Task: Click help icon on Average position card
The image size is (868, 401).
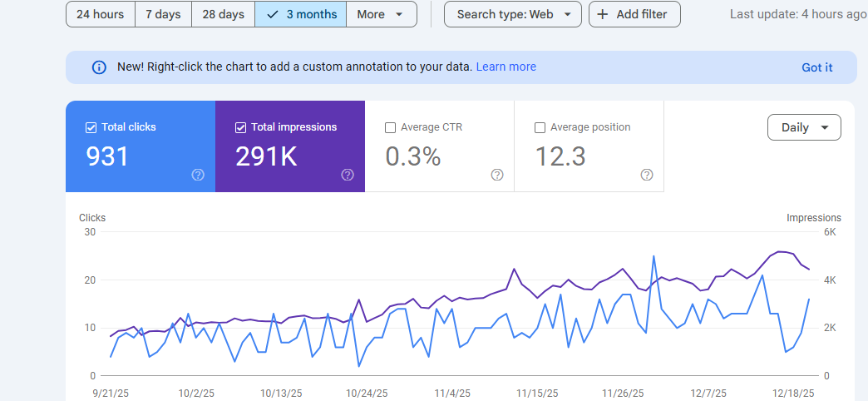Action: click(x=647, y=175)
